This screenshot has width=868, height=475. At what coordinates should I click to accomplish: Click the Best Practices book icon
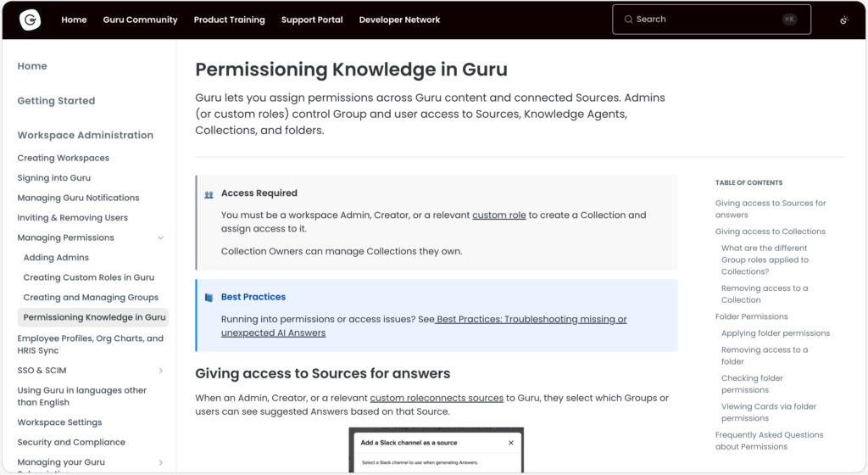(209, 298)
